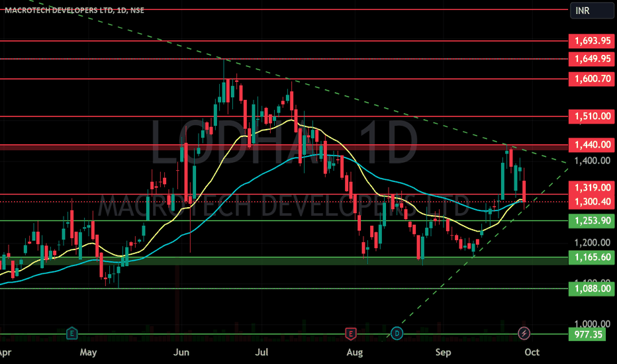Click the red earnings E marker near Aug

coord(351,334)
